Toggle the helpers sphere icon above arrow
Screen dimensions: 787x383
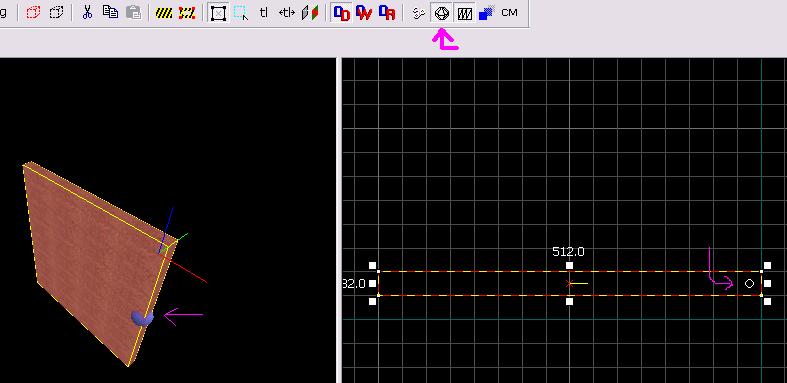(x=441, y=13)
